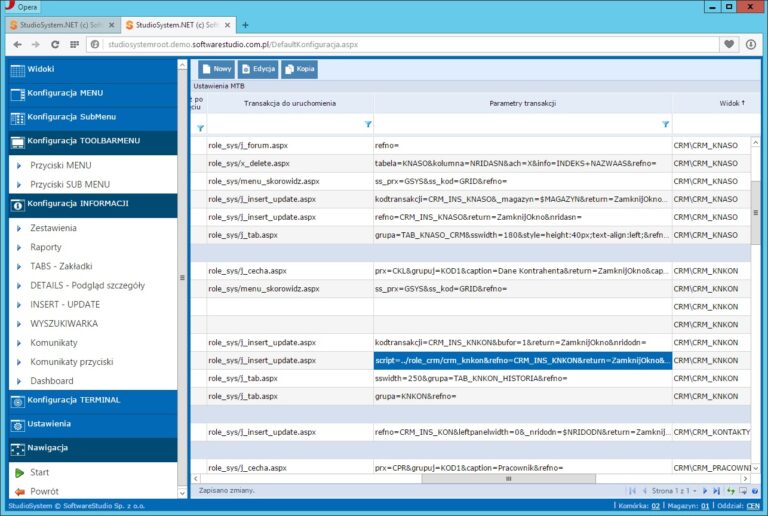Switch to the first StudioSystem.NET tab
Image resolution: width=768 pixels, height=516 pixels.
coord(62,25)
